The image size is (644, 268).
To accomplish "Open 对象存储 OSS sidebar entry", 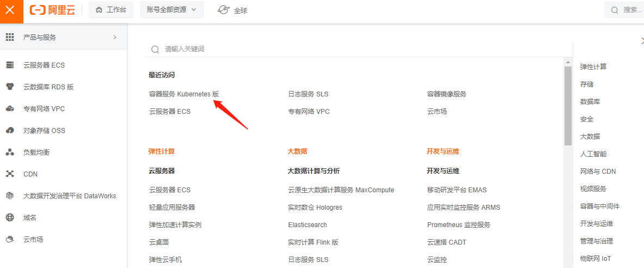I will coord(64,130).
